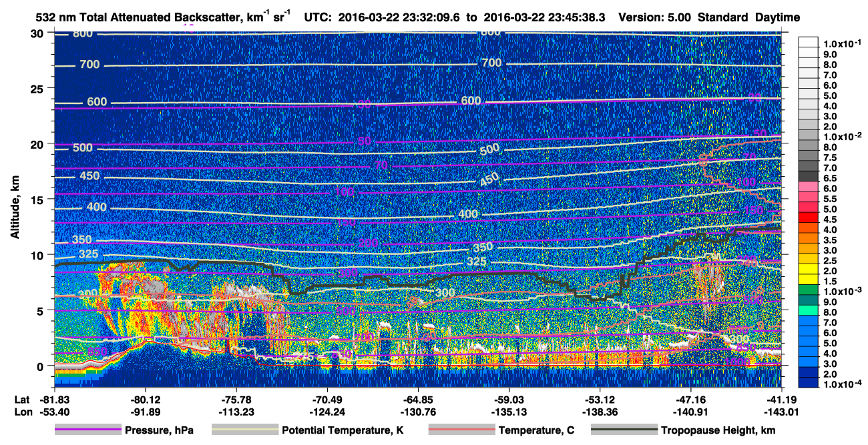Click the salmon Temperature legend line swatch
The width and height of the screenshot is (868, 445).
click(x=461, y=430)
